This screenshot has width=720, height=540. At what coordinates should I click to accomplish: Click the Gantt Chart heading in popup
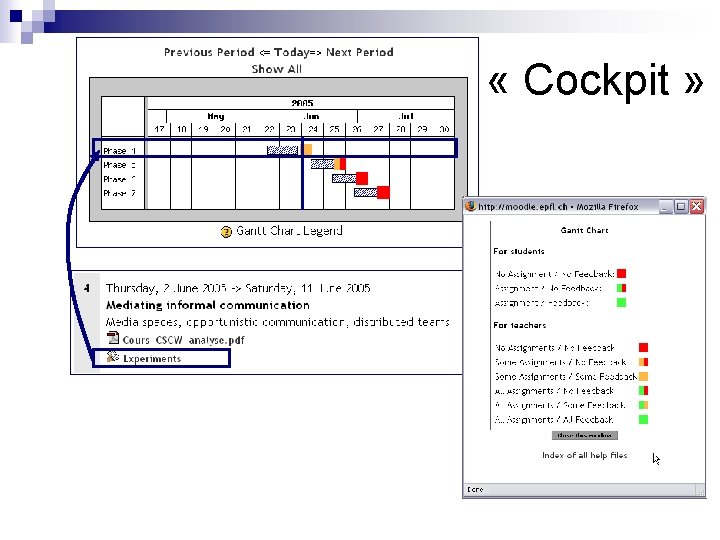point(585,230)
